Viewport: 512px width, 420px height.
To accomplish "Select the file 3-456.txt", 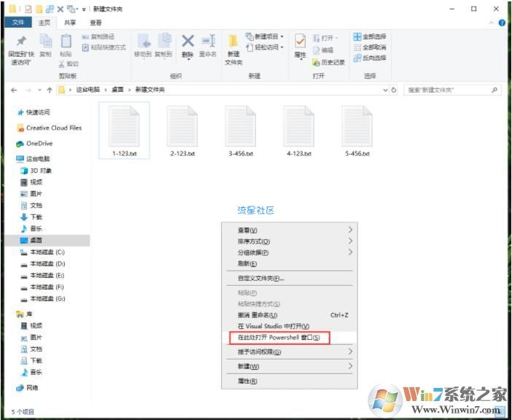I will pyautogui.click(x=241, y=131).
